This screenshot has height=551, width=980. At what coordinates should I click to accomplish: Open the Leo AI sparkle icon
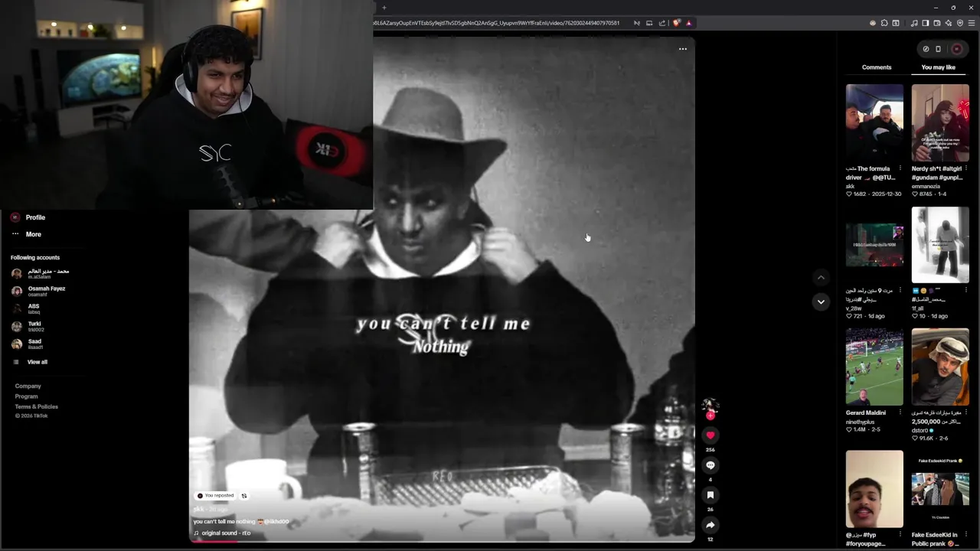click(949, 23)
